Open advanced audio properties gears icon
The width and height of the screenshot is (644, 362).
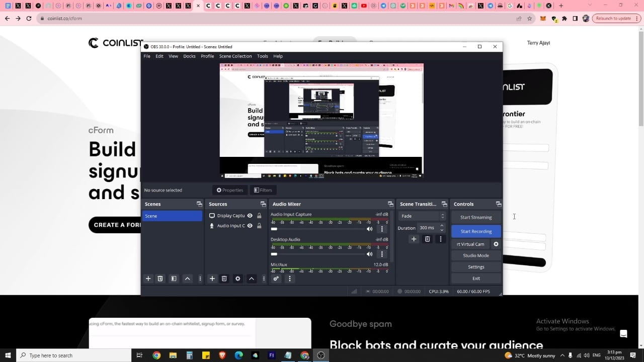(x=276, y=279)
